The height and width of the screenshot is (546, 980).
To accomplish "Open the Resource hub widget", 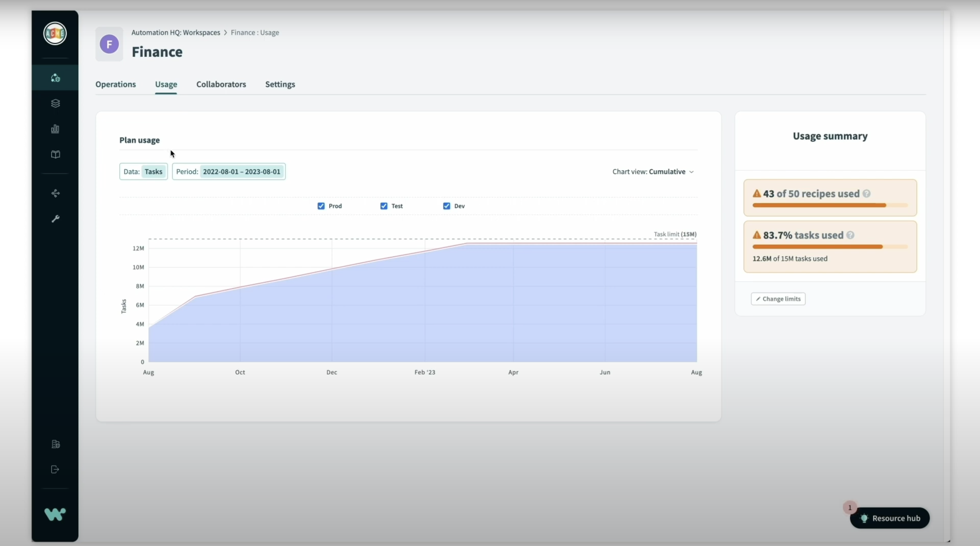I will click(890, 518).
